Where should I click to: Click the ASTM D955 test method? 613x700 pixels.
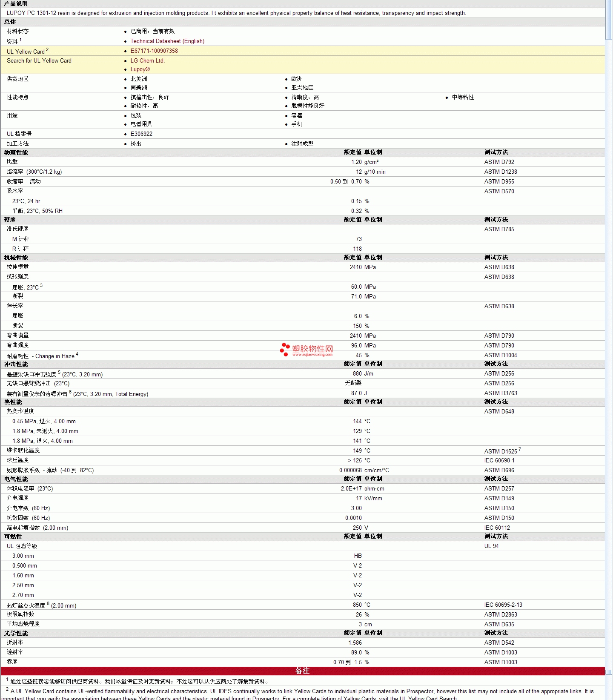499,182
